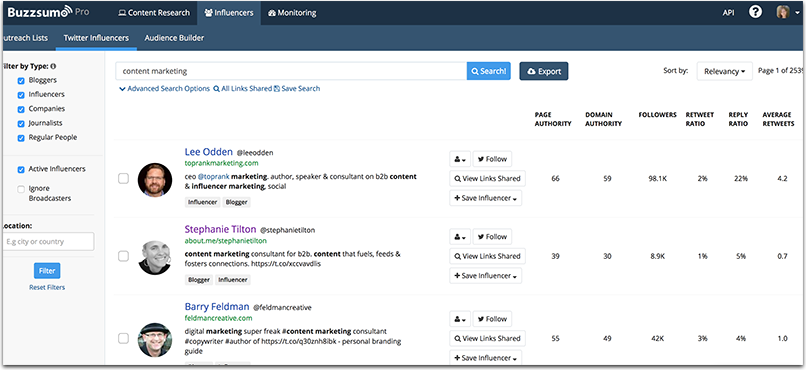Switch to the Content Research tab
Image resolution: width=806 pixels, height=370 pixels.
(154, 13)
